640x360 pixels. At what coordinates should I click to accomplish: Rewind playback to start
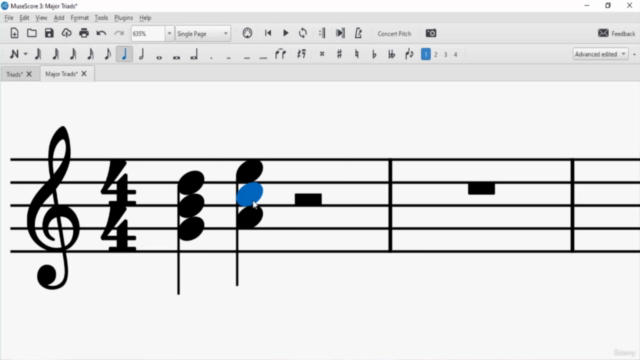tap(268, 33)
